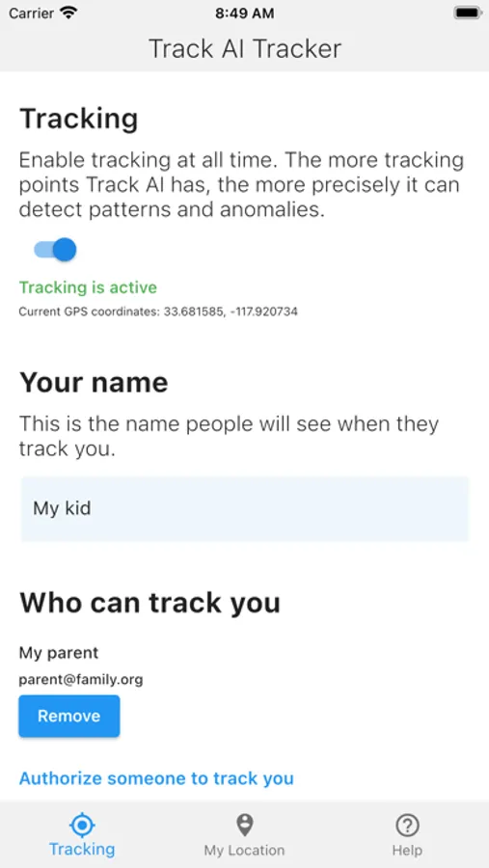This screenshot has width=489, height=868.
Task: Focus the "My kid" name field
Action: tap(245, 508)
